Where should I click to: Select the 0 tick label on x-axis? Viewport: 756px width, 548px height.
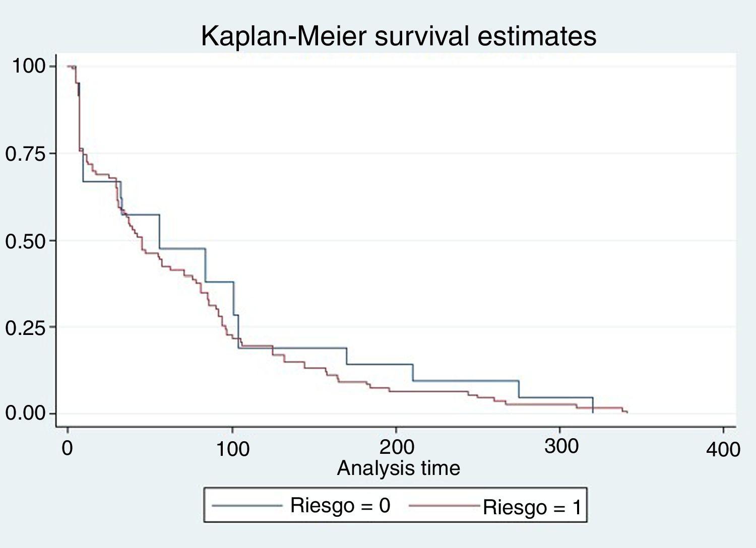pos(67,448)
